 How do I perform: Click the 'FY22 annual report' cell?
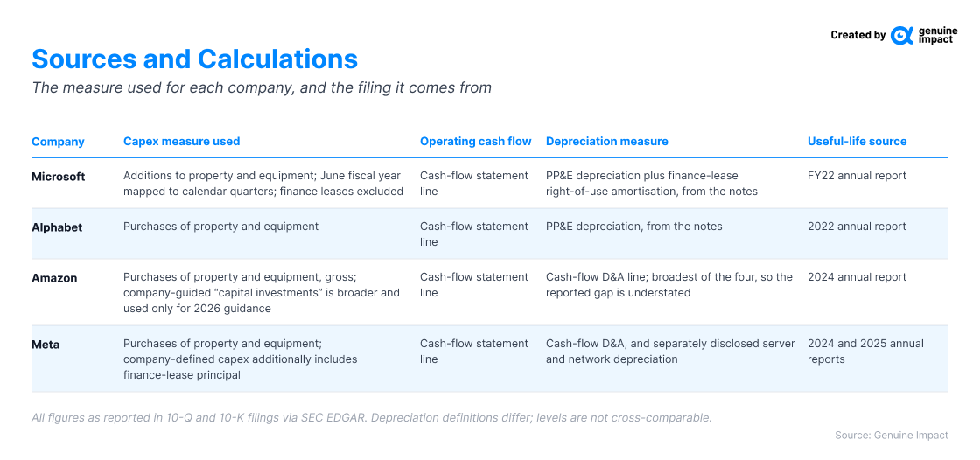click(x=857, y=176)
